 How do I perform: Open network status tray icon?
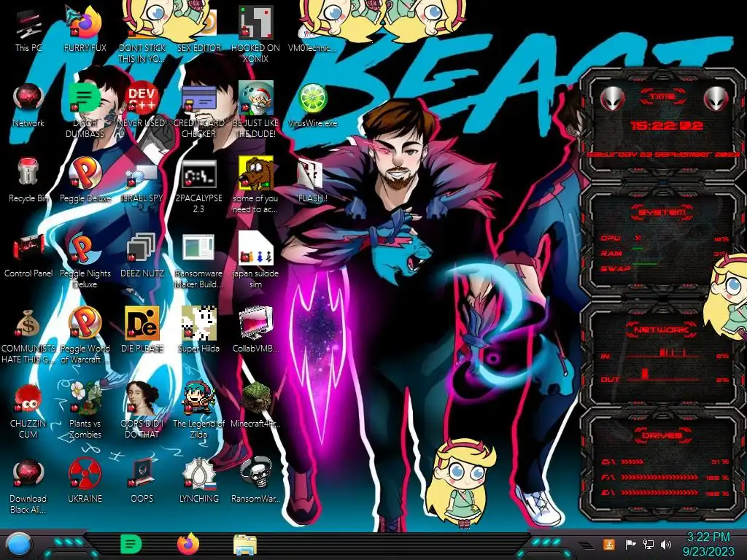pyautogui.click(x=649, y=544)
